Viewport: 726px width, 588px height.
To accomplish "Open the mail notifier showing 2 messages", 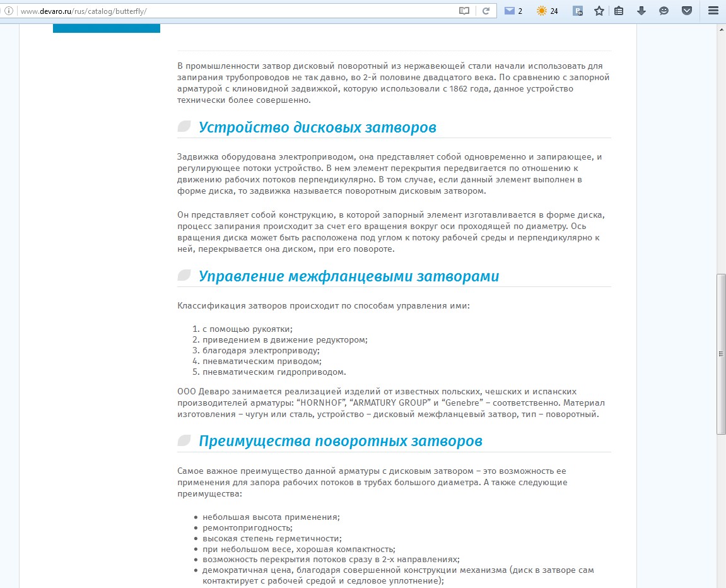I will coord(513,11).
